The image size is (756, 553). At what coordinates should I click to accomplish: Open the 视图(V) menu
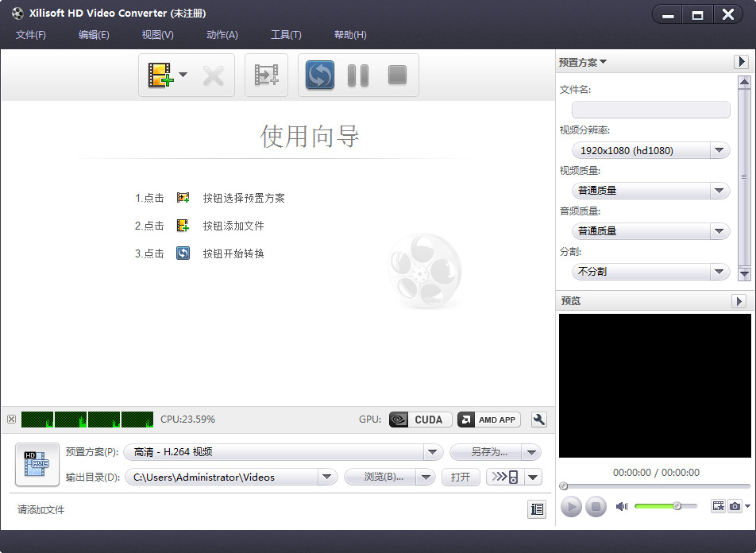pyautogui.click(x=158, y=35)
